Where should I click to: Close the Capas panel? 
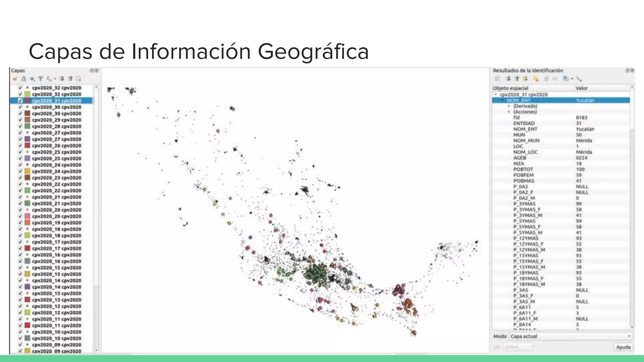(x=97, y=70)
